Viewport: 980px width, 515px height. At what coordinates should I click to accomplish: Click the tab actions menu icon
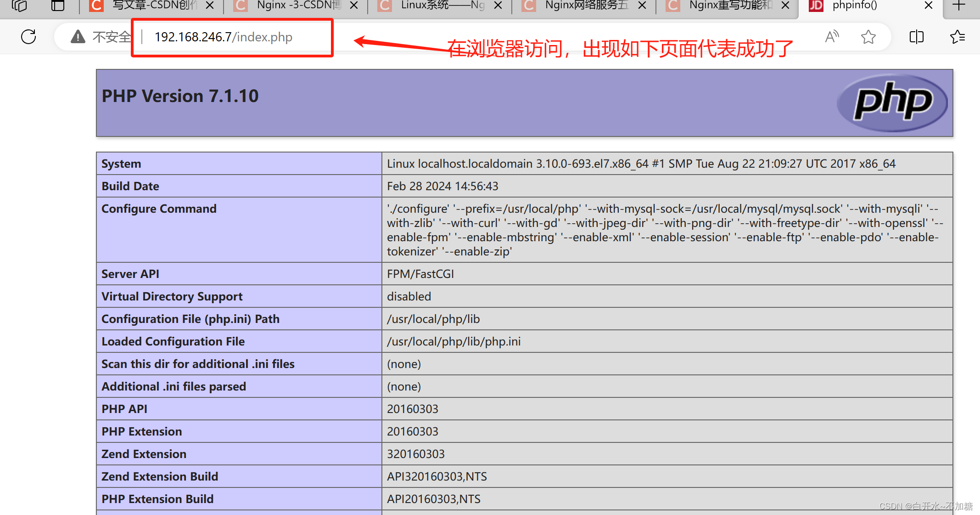[x=58, y=6]
